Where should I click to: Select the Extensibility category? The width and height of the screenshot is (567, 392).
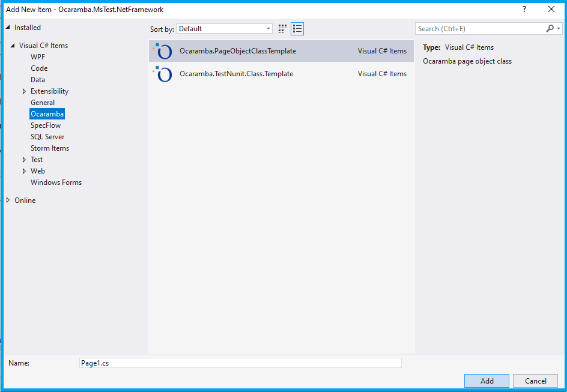pos(49,91)
